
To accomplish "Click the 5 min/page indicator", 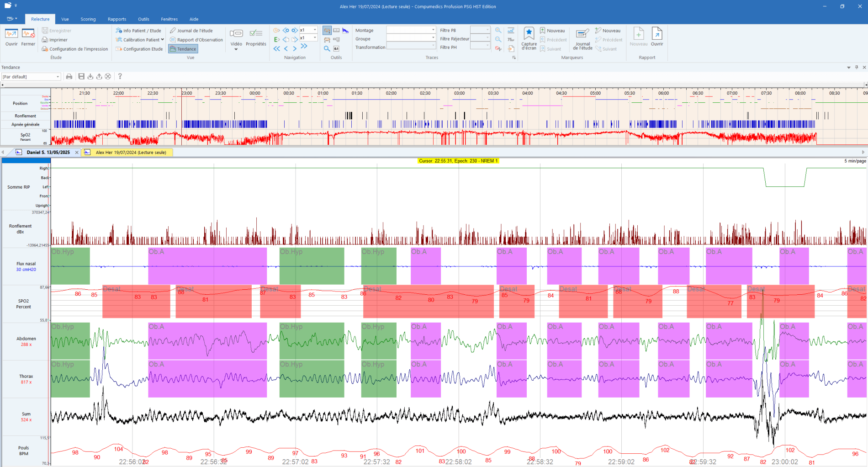I will coord(855,161).
